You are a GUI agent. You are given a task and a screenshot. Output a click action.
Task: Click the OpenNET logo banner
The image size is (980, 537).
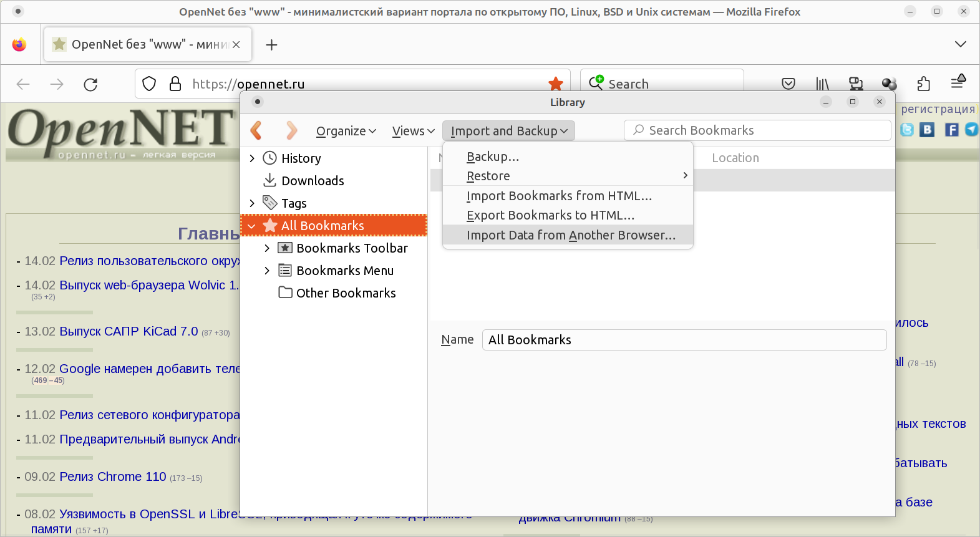point(120,133)
